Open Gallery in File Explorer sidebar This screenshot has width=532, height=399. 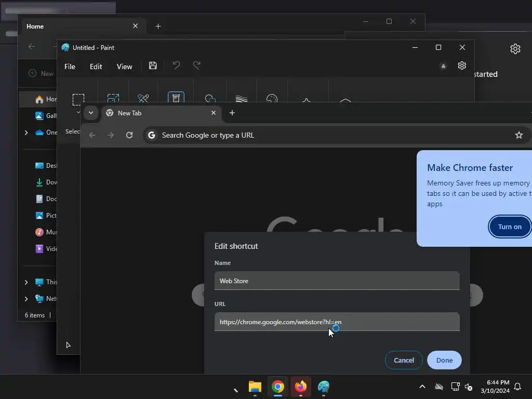[x=46, y=116]
